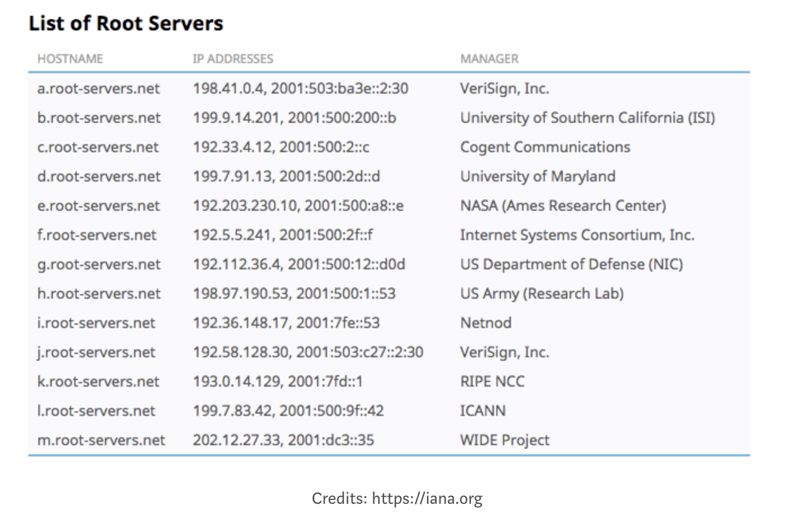This screenshot has width=793, height=532.
Task: Click the i.root-servers.net hostname
Action: tap(96, 323)
